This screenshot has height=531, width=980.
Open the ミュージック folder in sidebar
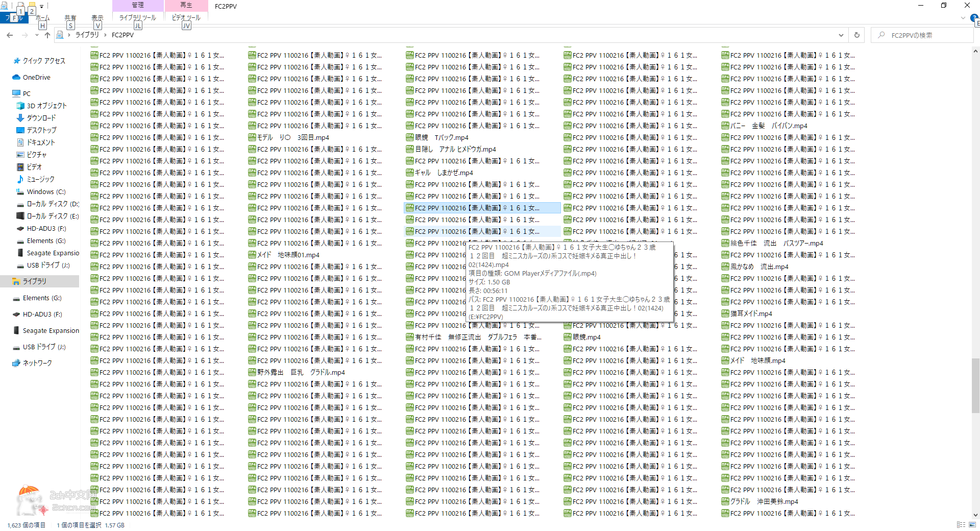coord(36,179)
